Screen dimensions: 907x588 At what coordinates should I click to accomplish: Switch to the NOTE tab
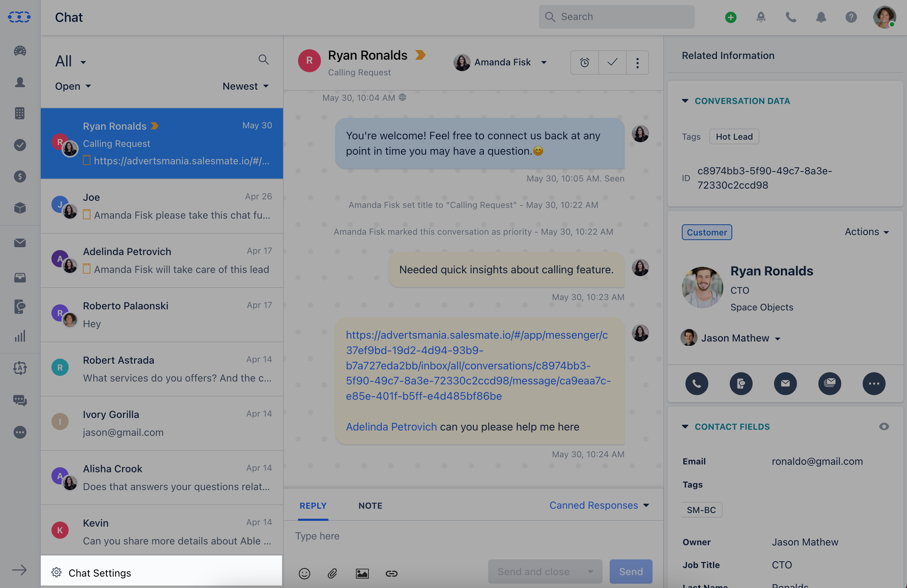(x=370, y=505)
